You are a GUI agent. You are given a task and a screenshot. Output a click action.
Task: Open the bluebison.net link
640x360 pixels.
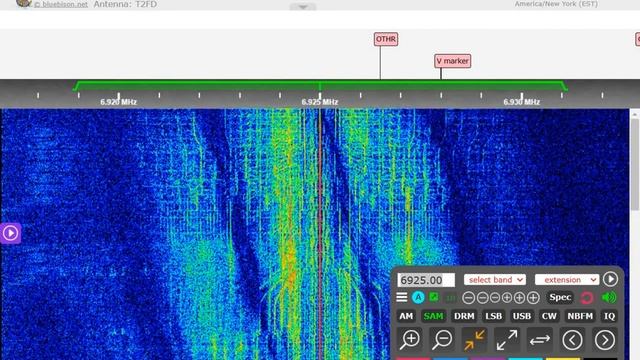pos(60,4)
